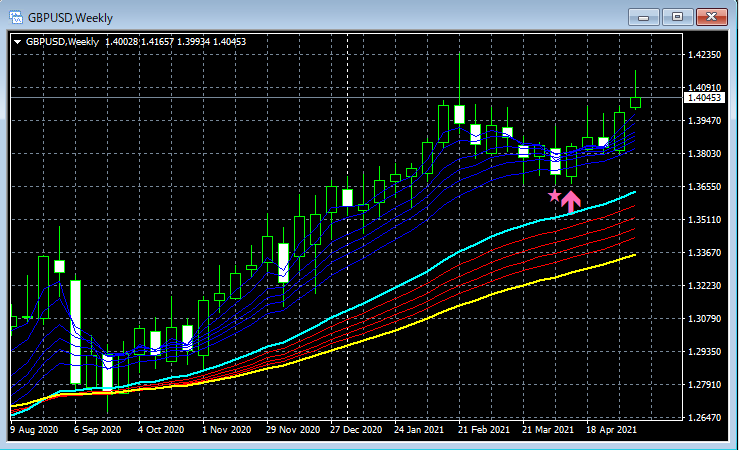
Task: Click the GBPUSD chart window icon
Action: [16, 18]
